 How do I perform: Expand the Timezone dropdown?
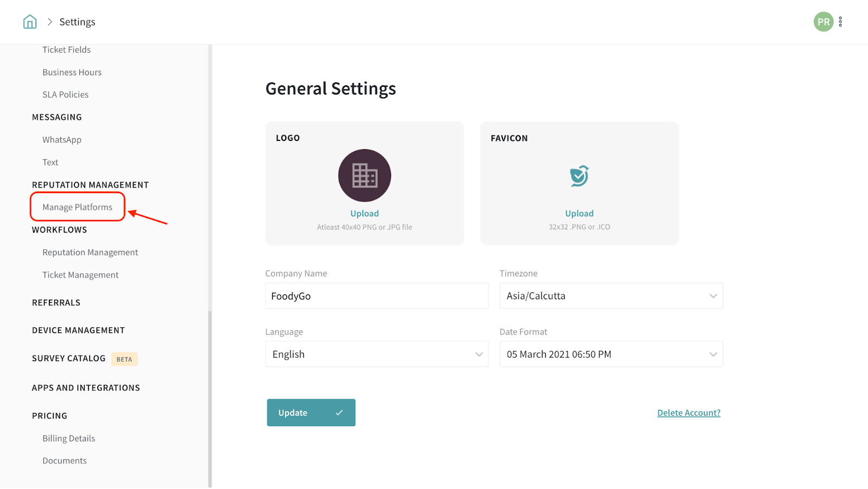611,296
